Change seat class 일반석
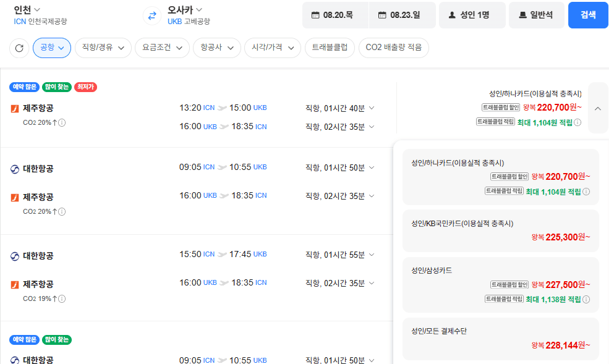The width and height of the screenshot is (609, 364). tap(537, 15)
